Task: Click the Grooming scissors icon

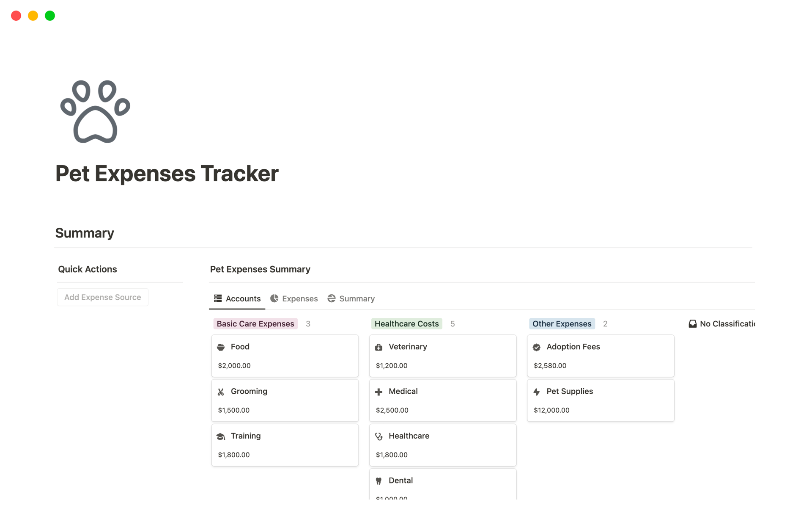Action: pos(221,392)
